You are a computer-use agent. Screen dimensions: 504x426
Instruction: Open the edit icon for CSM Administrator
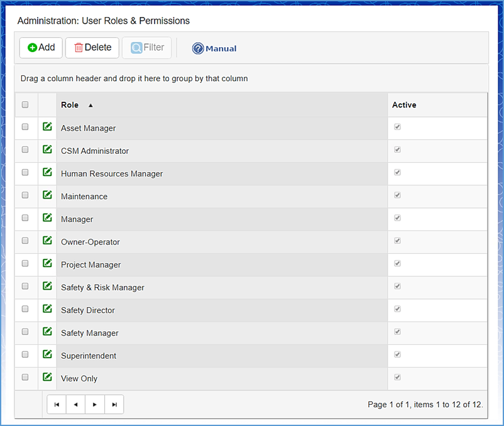pos(47,150)
